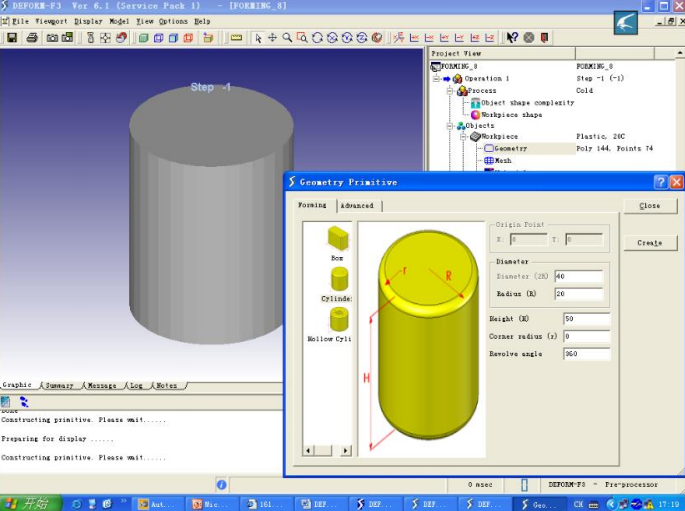Image resolution: width=685 pixels, height=511 pixels.
Task: Select the FORMING_8 root tree item
Action: pyautogui.click(x=459, y=66)
